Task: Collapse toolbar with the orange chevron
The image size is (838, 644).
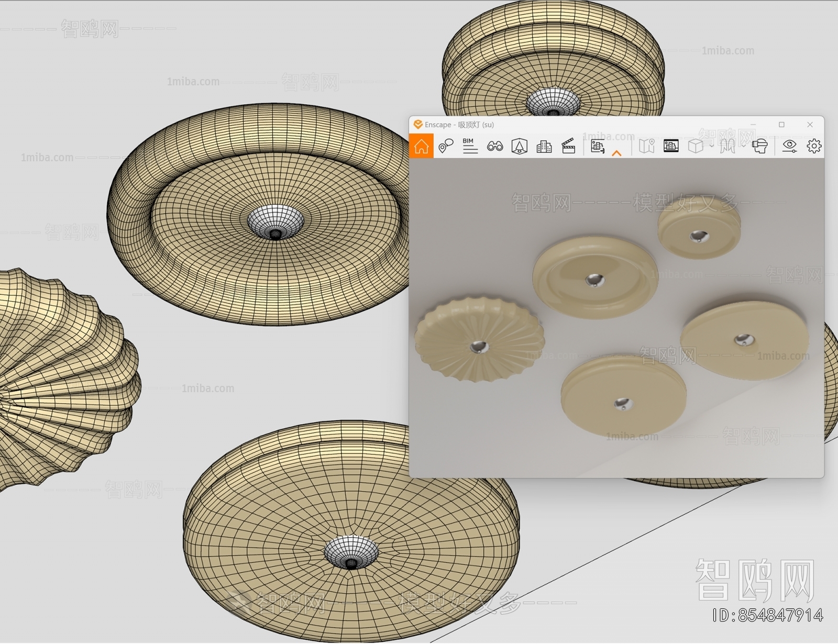Action: (x=617, y=153)
